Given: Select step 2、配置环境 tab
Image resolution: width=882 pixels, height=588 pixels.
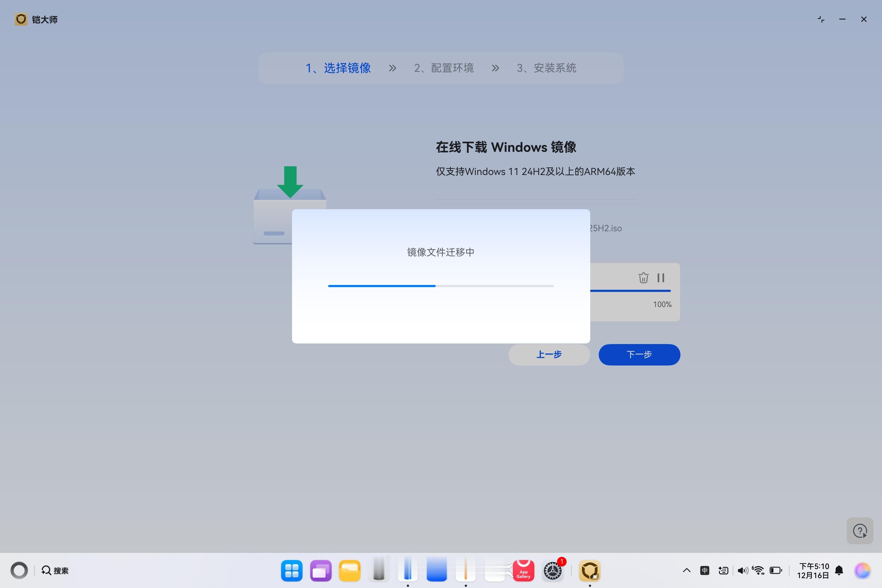Looking at the screenshot, I should (444, 68).
